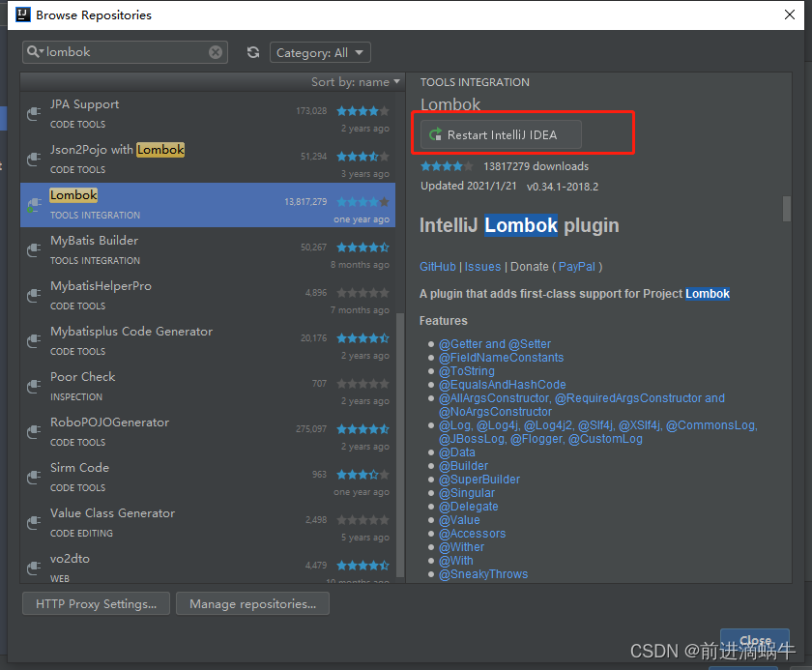Click the plug icon beside the Lombok entry
The image size is (812, 670).
(34, 204)
